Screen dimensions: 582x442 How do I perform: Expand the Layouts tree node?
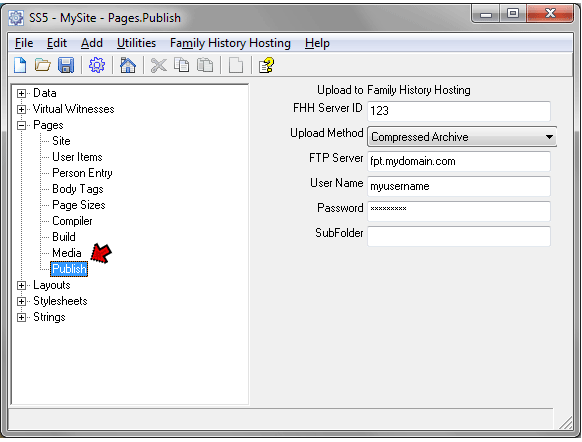22,285
